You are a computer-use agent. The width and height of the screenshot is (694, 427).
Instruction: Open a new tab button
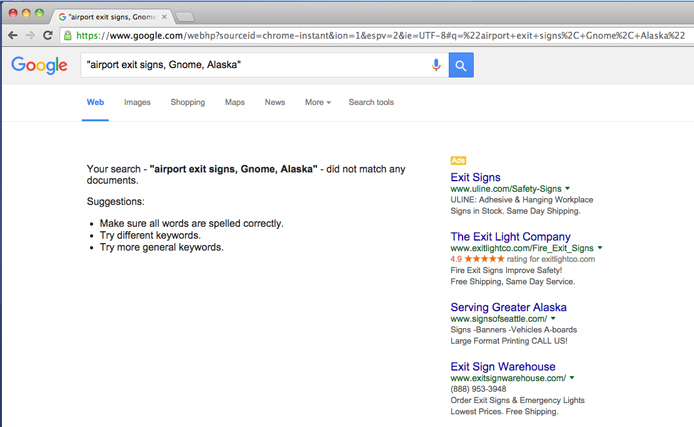[x=186, y=17]
